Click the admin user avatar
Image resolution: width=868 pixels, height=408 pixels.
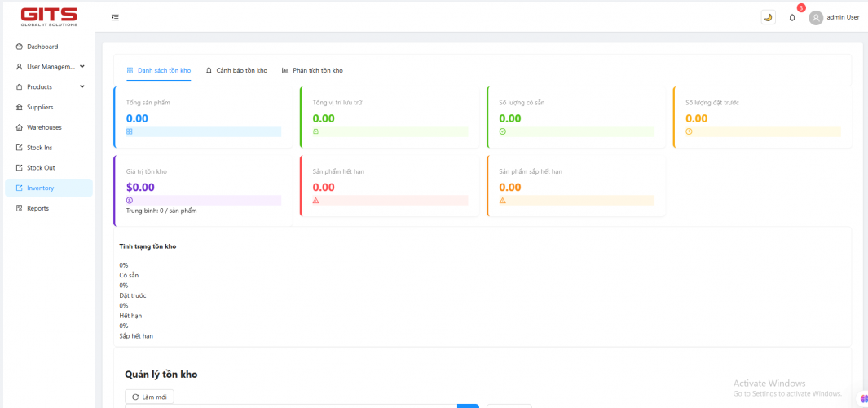click(815, 18)
